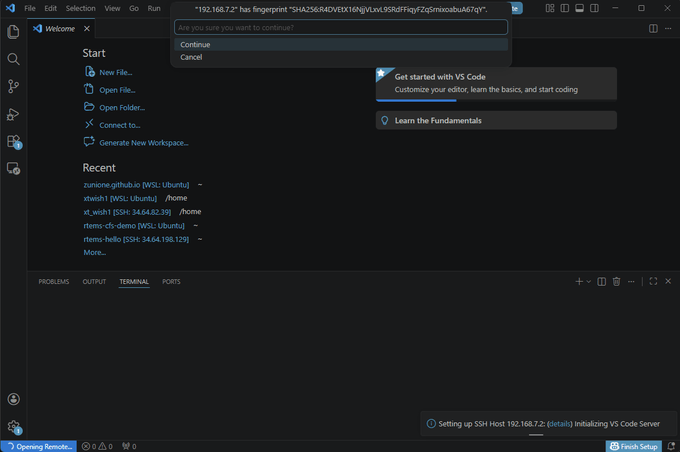Open the Accounts menu icon
The width and height of the screenshot is (680, 452).
[x=13, y=399]
